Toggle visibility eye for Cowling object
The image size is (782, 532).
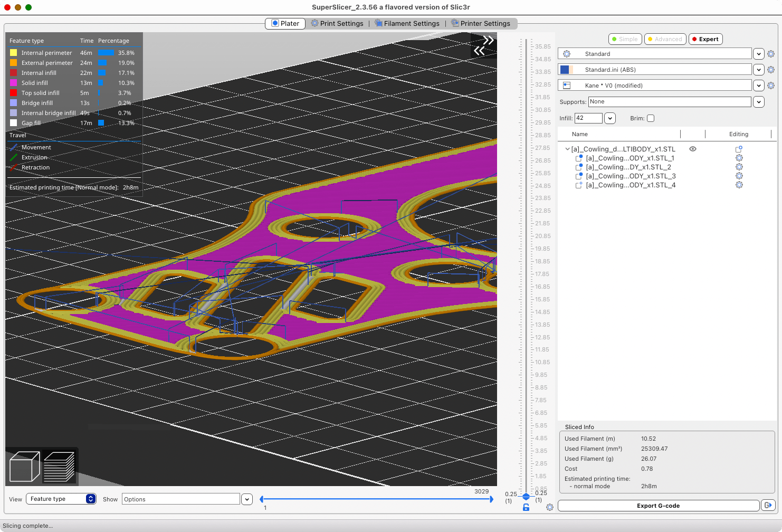pyautogui.click(x=693, y=149)
